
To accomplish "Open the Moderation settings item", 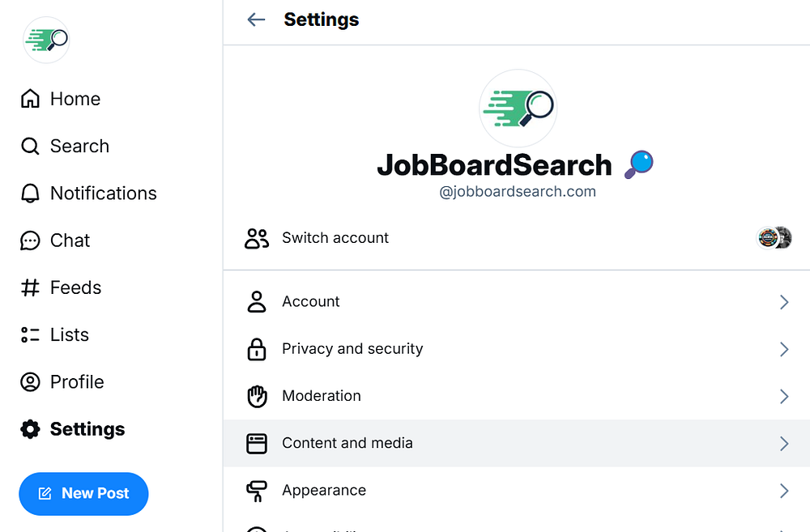I will pos(322,396).
